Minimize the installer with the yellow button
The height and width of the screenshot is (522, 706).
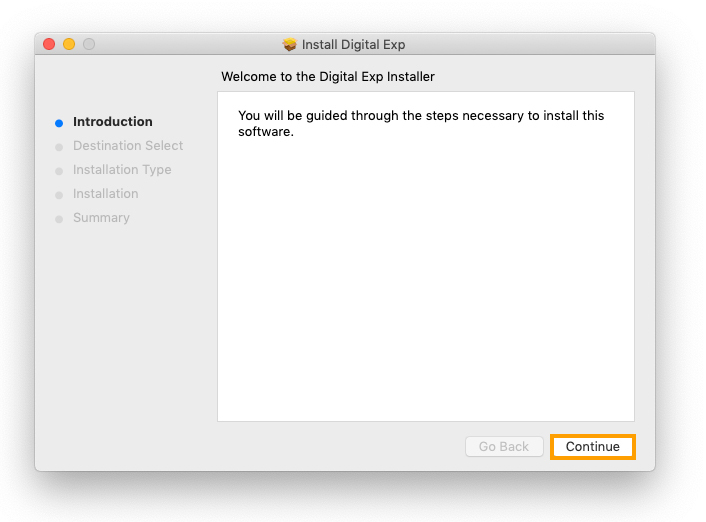(69, 45)
